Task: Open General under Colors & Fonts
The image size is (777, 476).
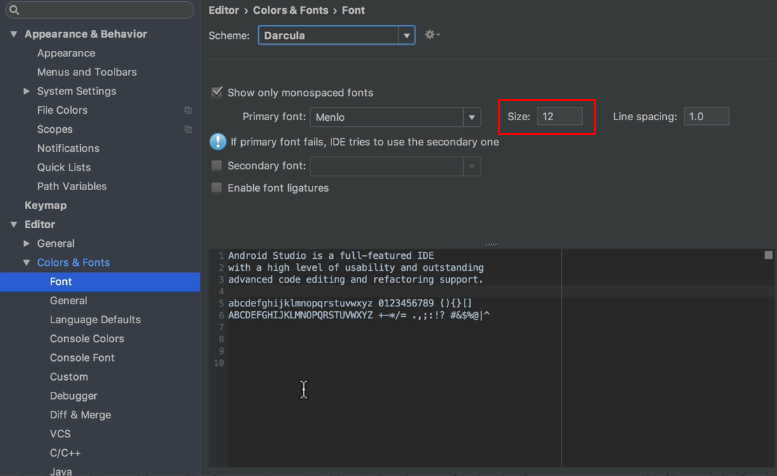Action: (68, 301)
